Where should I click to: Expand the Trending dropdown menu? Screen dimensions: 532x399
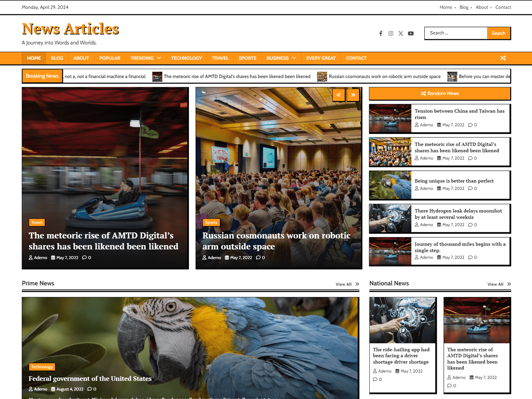coord(158,58)
